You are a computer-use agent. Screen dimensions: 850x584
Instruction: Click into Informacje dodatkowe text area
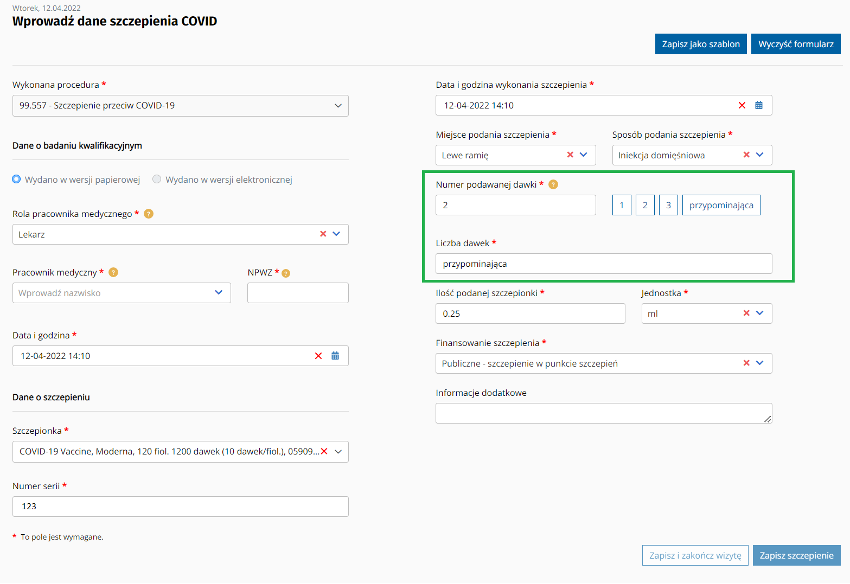click(603, 413)
